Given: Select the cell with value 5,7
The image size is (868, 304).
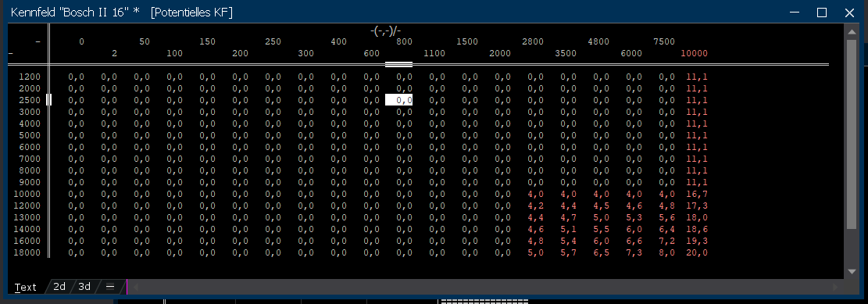Looking at the screenshot, I should coord(569,252).
